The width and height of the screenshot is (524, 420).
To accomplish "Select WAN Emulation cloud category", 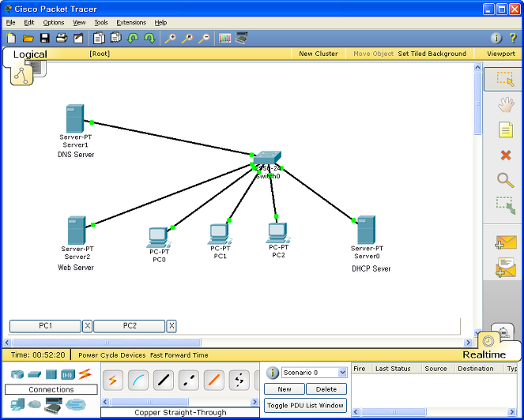I will point(35,405).
